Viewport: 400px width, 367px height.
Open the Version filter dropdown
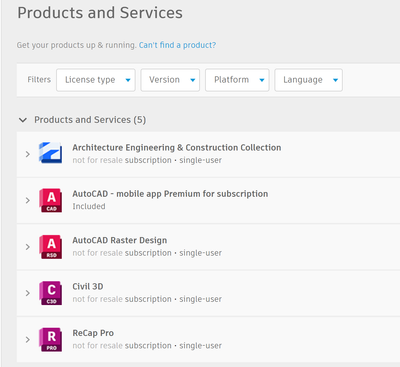coord(170,80)
